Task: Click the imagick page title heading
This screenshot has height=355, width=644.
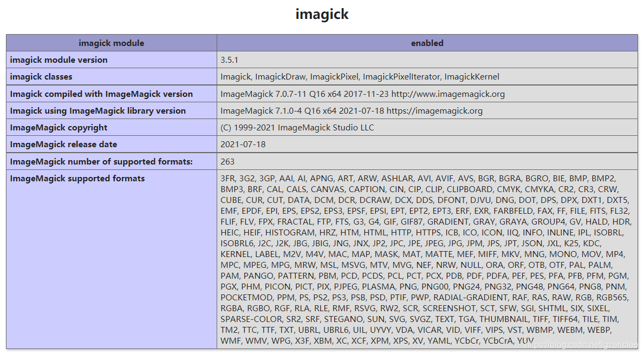Action: tap(322, 14)
